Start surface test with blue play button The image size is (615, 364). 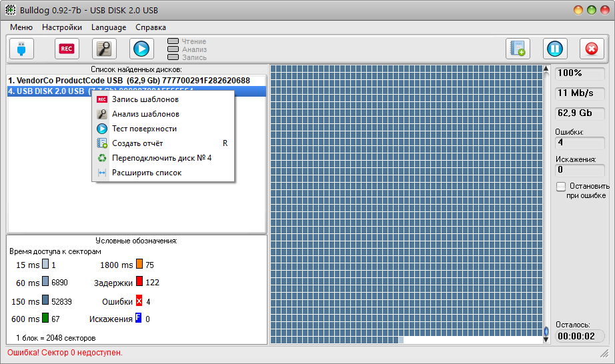[141, 49]
